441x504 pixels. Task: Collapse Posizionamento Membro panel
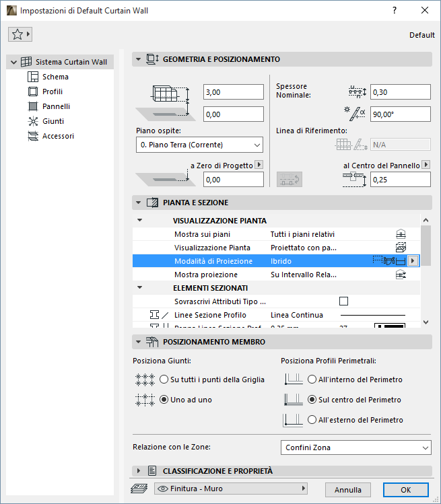tap(138, 342)
